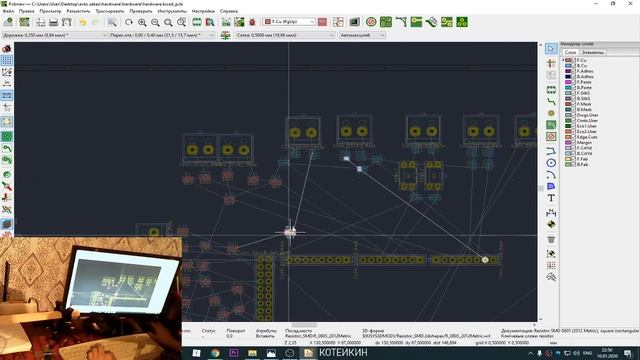Image resolution: width=640 pixels, height=360 pixels.
Task: Open the Инструменты menu
Action: click(172, 11)
